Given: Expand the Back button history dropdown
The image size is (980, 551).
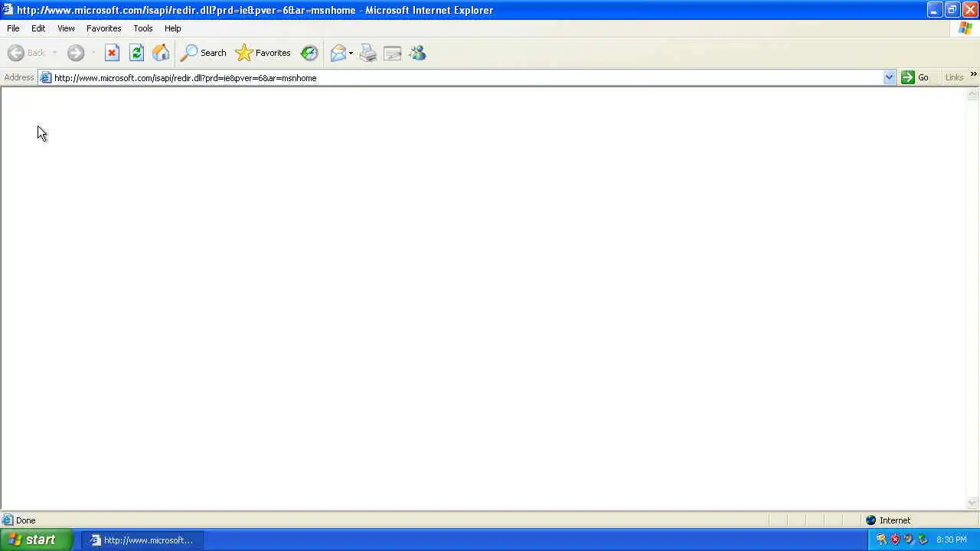Looking at the screenshot, I should tap(54, 53).
